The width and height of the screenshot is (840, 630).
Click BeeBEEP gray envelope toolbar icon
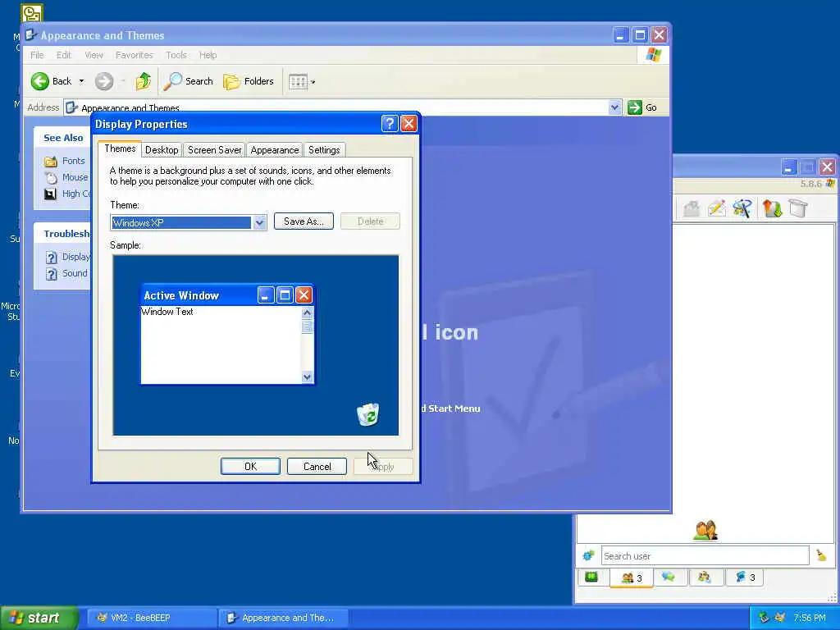(692, 208)
